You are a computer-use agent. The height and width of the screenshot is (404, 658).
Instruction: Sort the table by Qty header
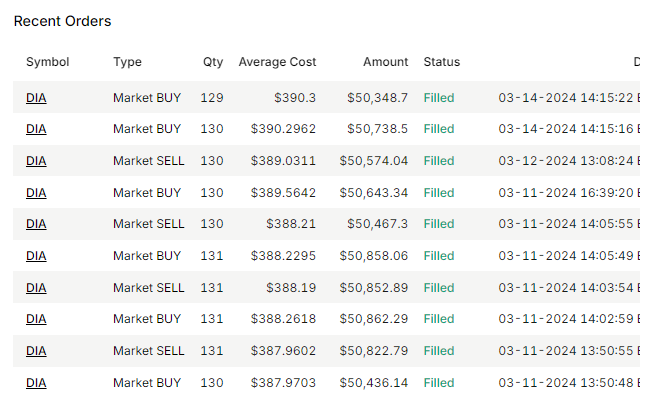pyautogui.click(x=213, y=62)
